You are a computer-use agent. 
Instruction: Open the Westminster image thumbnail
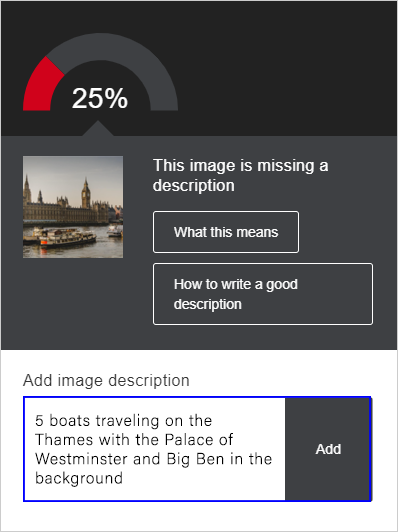73,207
